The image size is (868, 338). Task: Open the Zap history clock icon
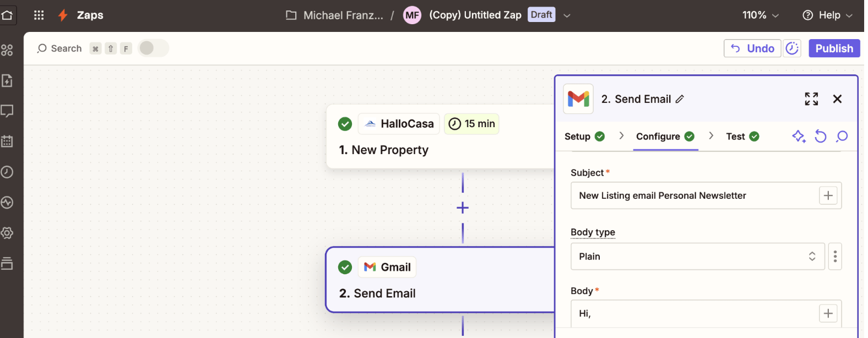pos(7,172)
